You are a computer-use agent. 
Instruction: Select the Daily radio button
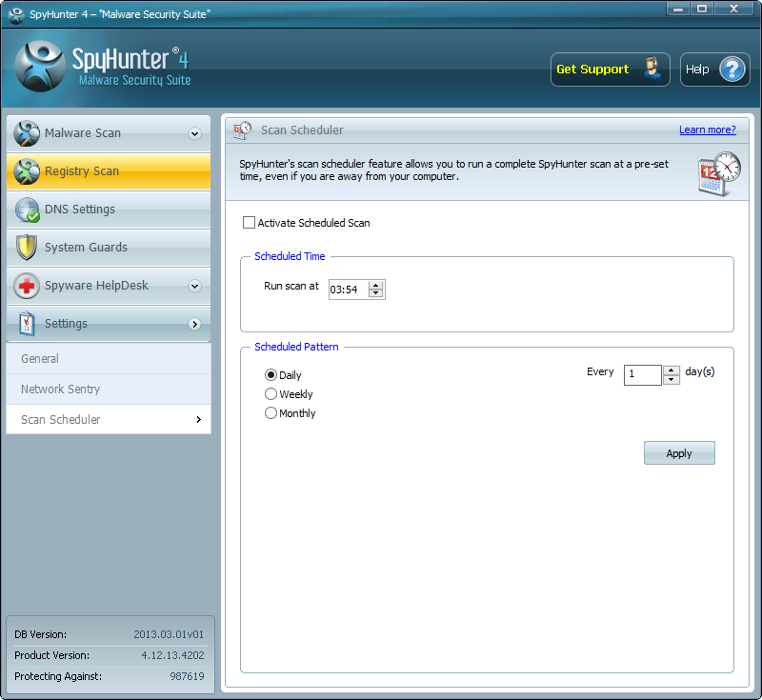[271, 375]
